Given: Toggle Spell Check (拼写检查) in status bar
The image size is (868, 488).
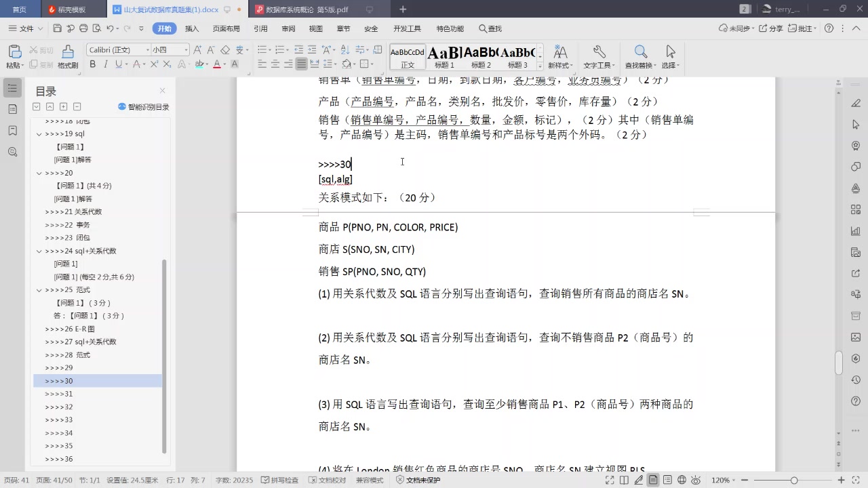Looking at the screenshot, I should coord(280,480).
